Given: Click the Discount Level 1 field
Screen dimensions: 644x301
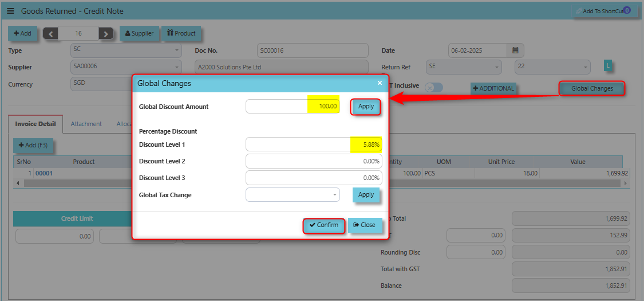Looking at the screenshot, I should 314,144.
